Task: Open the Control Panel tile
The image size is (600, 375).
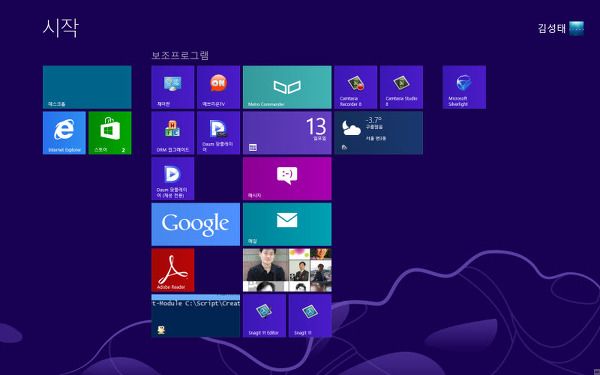Action: [x=173, y=87]
